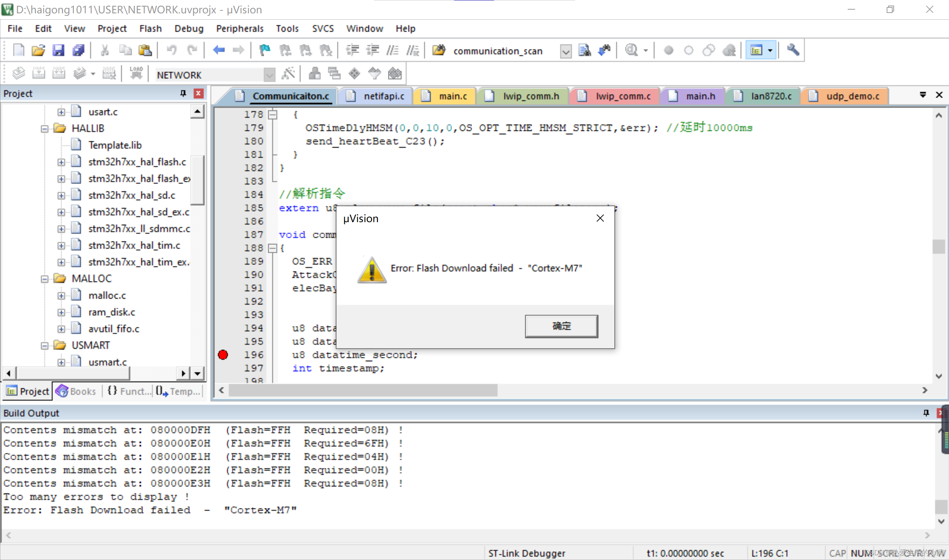Open the NETWORK target dropdown
This screenshot has width=949, height=560.
point(269,75)
